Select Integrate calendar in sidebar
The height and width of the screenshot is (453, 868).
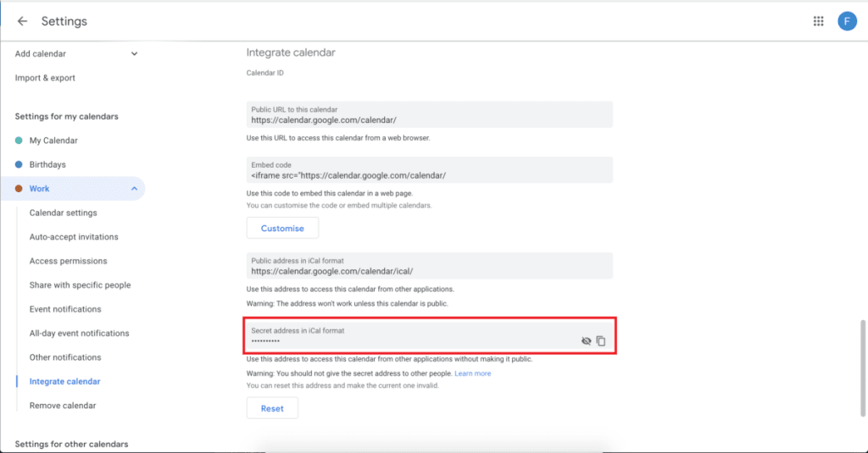coord(64,382)
